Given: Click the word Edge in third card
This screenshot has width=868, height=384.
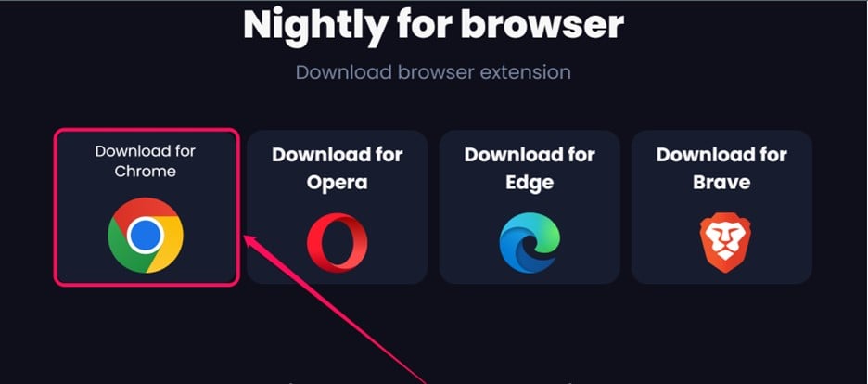Looking at the screenshot, I should (530, 183).
